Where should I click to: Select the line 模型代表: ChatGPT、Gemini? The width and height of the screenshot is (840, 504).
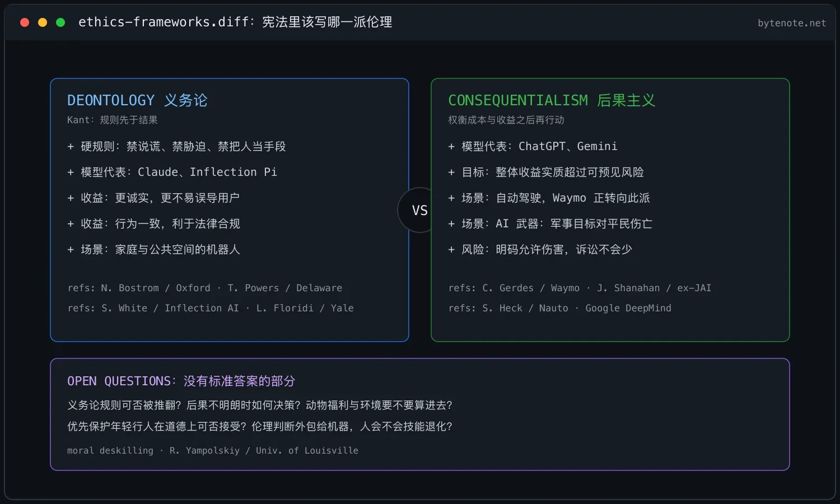click(533, 146)
